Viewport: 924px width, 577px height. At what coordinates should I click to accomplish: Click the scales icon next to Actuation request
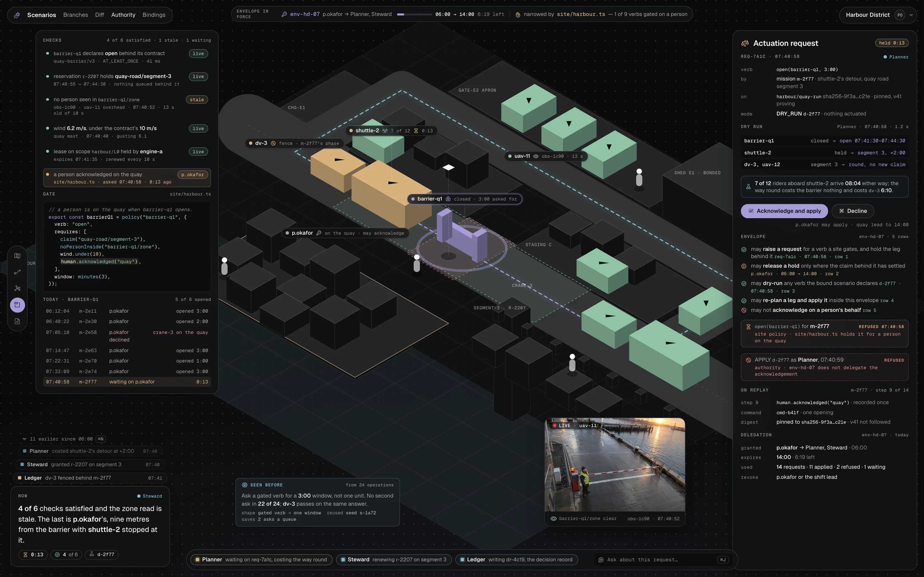(745, 43)
